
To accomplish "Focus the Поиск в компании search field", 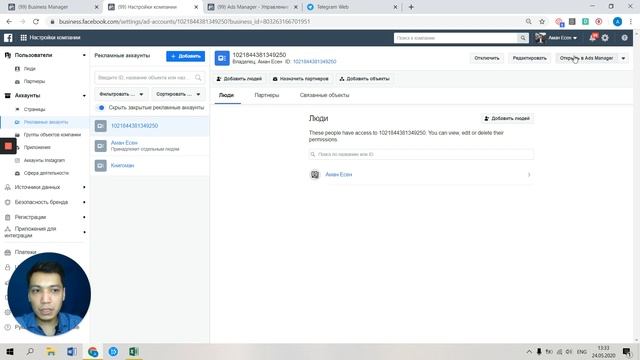I will [x=456, y=38].
